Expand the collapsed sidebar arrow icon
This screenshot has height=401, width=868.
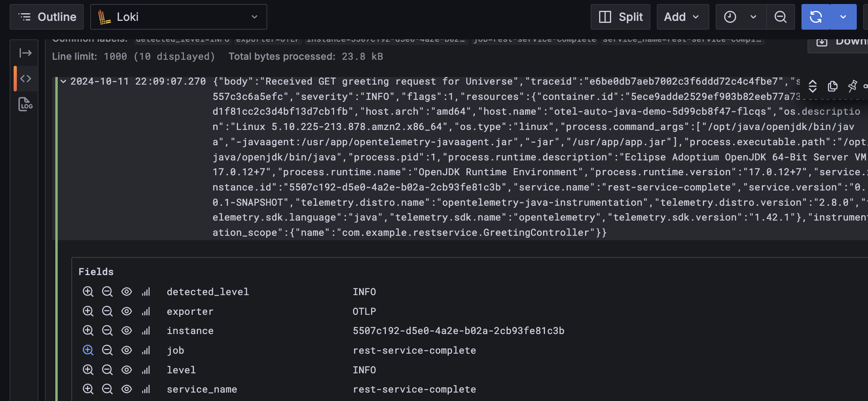point(26,53)
